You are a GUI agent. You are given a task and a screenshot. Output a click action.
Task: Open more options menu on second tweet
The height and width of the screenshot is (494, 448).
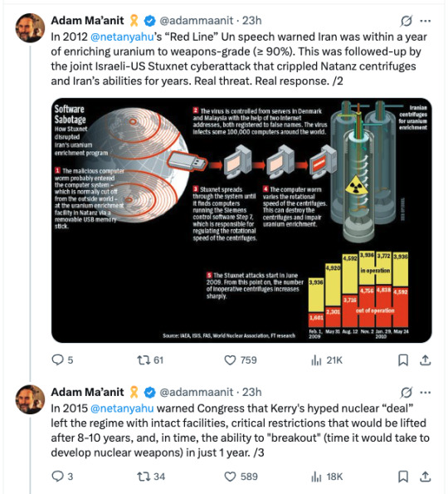click(x=426, y=393)
